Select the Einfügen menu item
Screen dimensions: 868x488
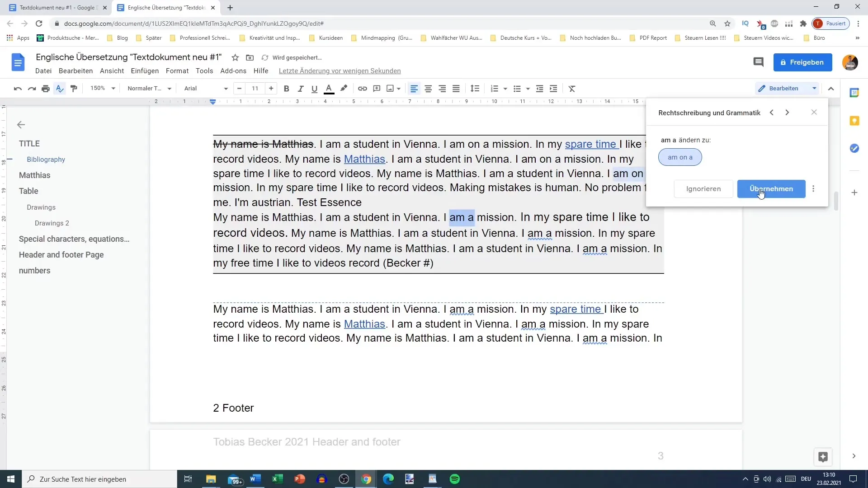click(x=145, y=71)
